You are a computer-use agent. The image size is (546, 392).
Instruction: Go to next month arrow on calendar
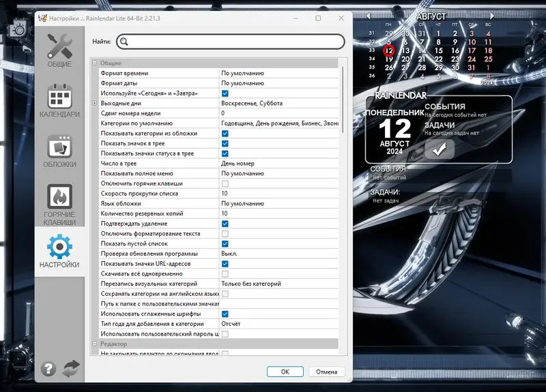pos(491,16)
